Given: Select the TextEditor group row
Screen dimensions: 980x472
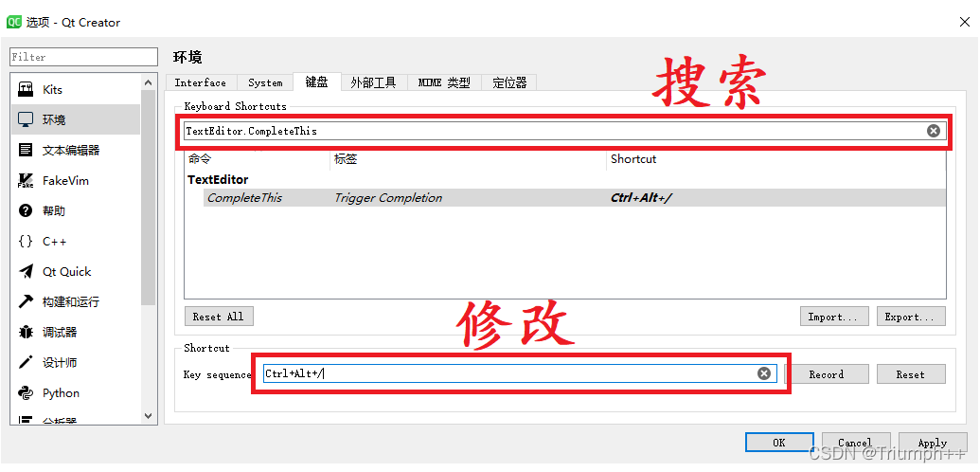Looking at the screenshot, I should 565,180.
